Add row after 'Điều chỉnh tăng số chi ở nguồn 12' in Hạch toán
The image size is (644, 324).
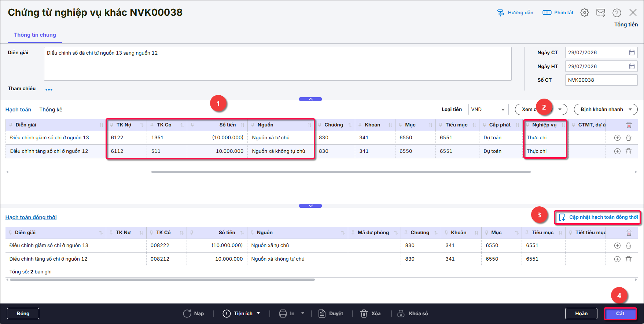[617, 151]
